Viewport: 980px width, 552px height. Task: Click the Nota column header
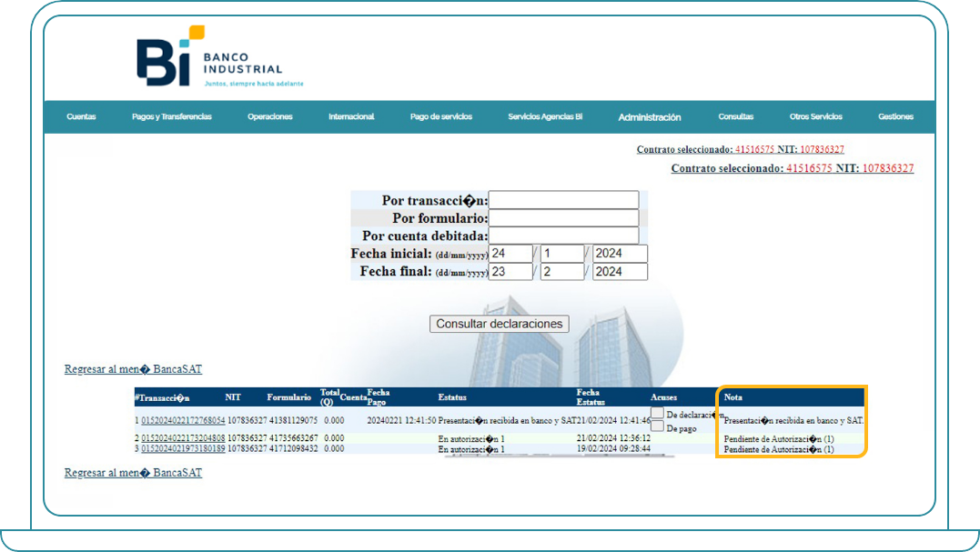(733, 397)
